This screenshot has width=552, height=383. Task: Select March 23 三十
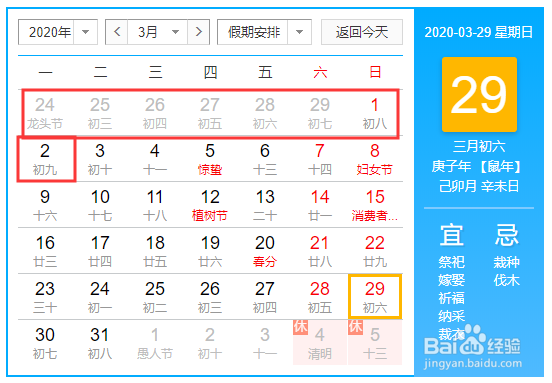[45, 297]
